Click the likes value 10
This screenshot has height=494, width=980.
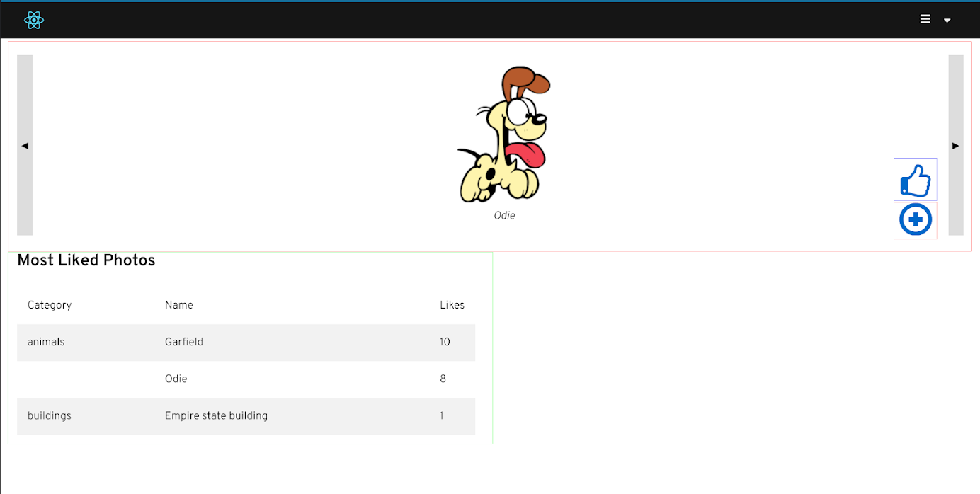click(x=445, y=342)
